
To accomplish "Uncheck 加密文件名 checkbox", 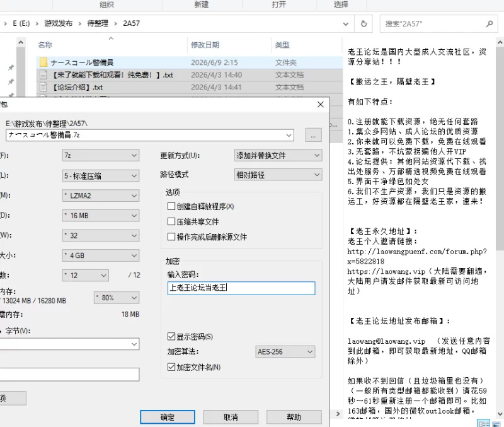I will click(x=171, y=367).
